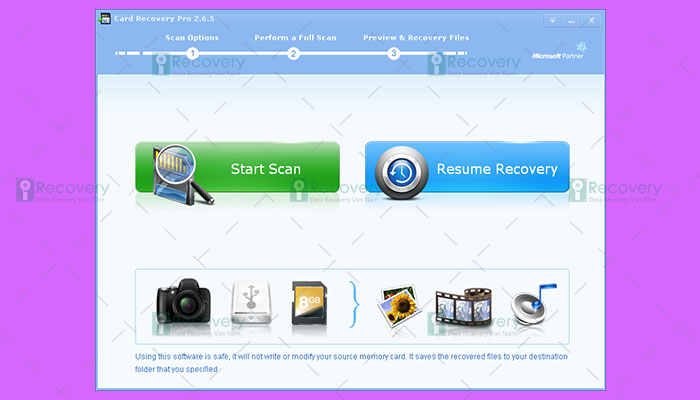Select step 1 circle marker
The width and height of the screenshot is (700, 400).
[x=192, y=54]
